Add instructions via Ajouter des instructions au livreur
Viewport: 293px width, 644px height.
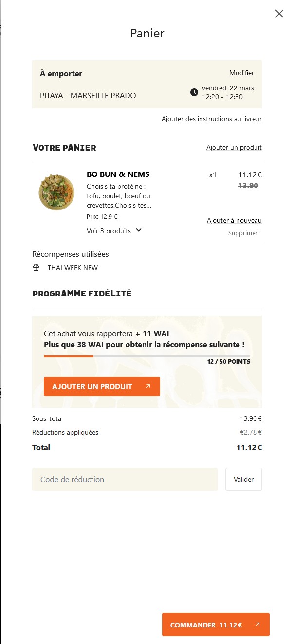point(212,119)
